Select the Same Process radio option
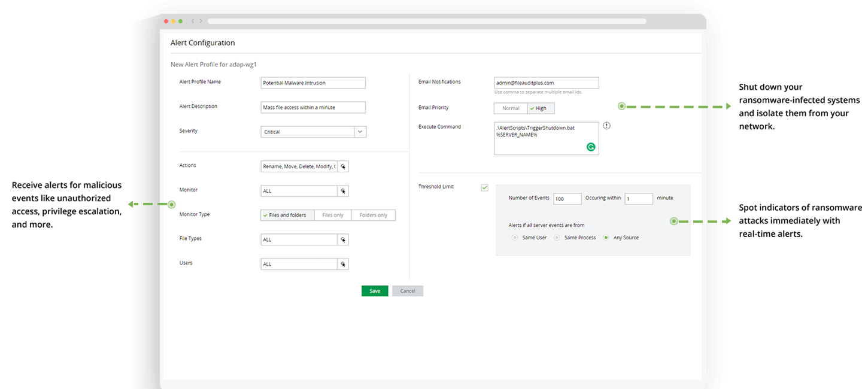The width and height of the screenshot is (868, 389). [557, 238]
